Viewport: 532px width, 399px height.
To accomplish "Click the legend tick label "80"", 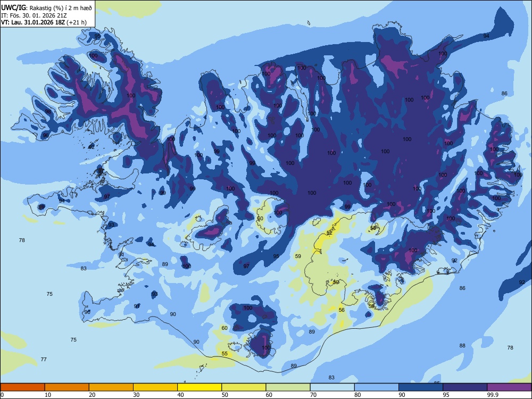I will click(x=358, y=395).
